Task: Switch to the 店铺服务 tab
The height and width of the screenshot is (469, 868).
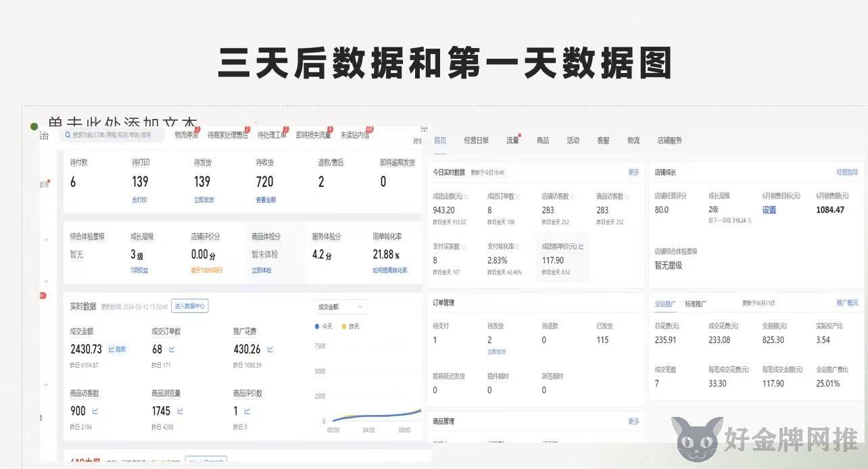Action: (670, 141)
